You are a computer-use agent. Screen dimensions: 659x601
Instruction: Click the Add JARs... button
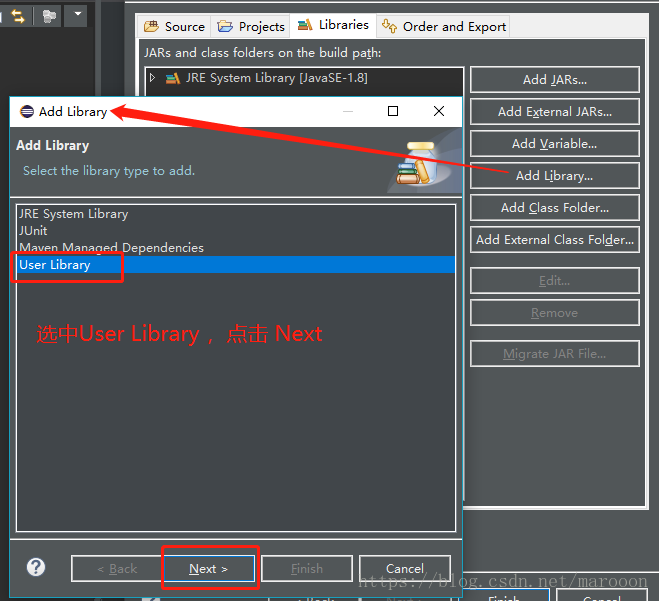click(x=555, y=79)
